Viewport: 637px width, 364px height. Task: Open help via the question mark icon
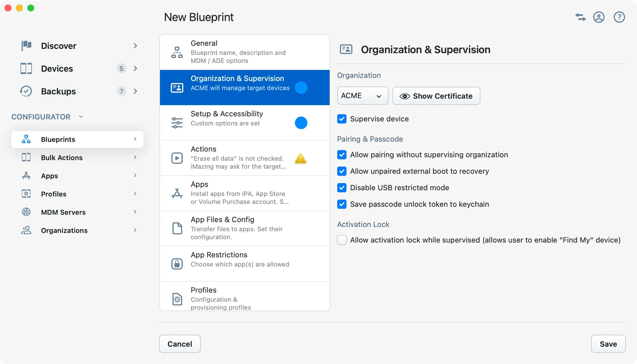(619, 17)
